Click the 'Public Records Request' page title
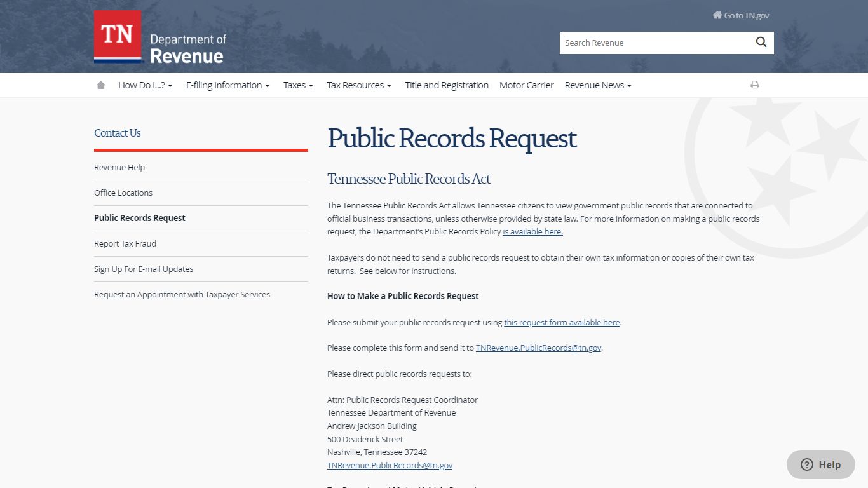Image resolution: width=868 pixels, height=488 pixels. pyautogui.click(x=452, y=139)
